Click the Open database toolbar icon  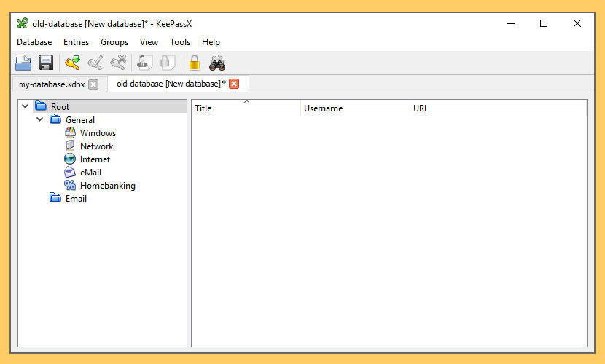[23, 63]
